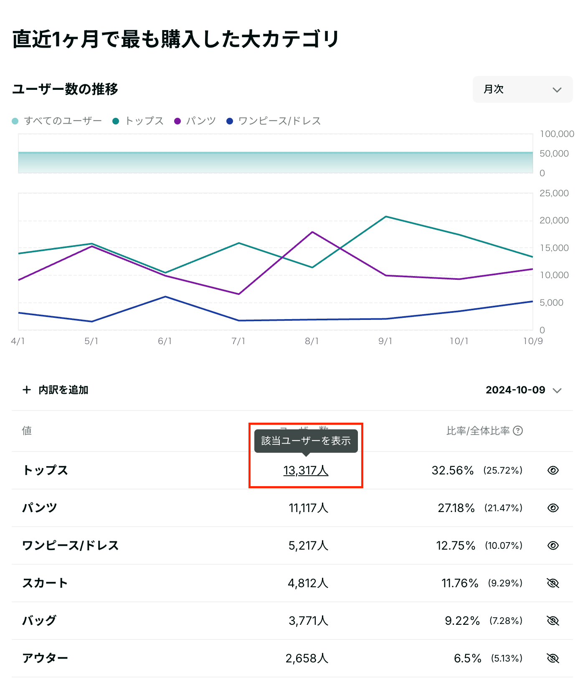Toggle visibility eye for トップス row

pos(553,470)
